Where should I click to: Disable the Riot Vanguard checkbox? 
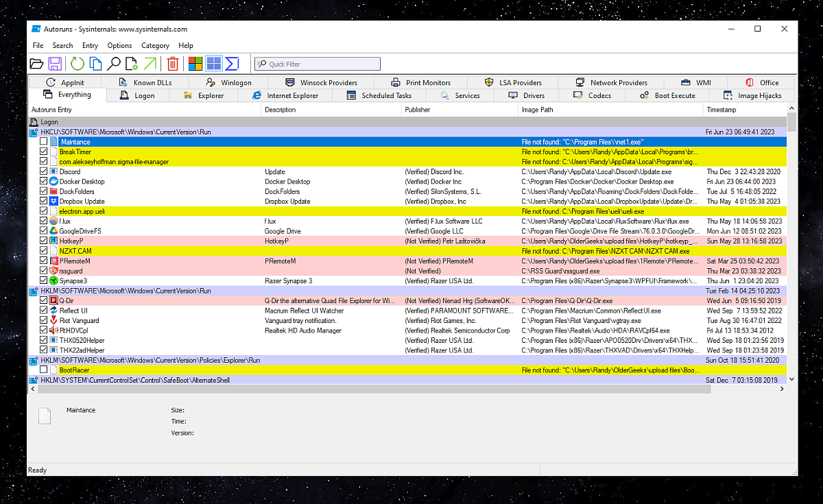point(43,320)
